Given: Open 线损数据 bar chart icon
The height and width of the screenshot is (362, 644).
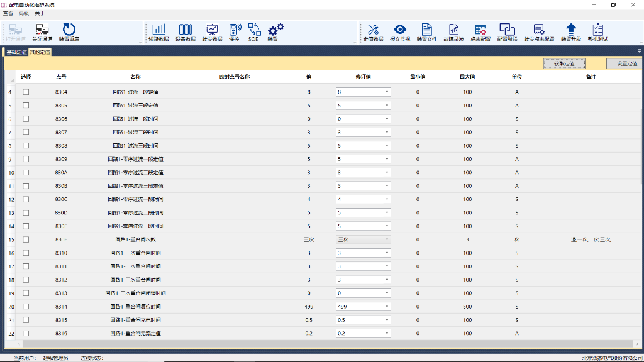Looking at the screenshot, I should coord(158,30).
